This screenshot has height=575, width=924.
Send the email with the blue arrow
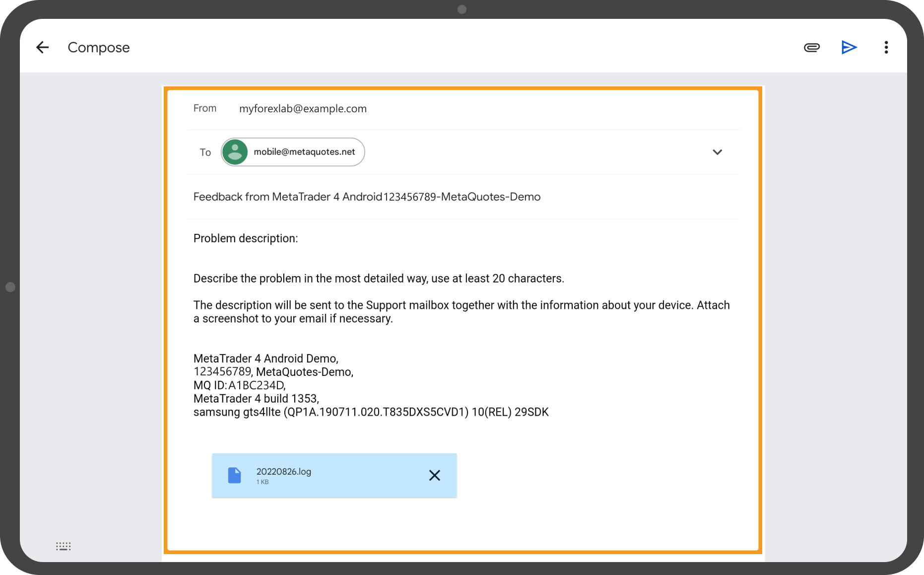(x=849, y=48)
